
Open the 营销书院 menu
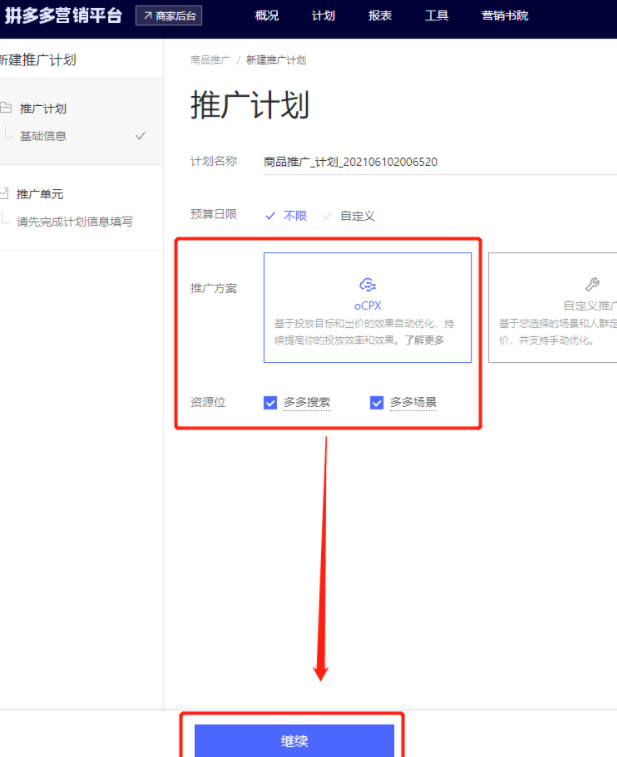(505, 16)
